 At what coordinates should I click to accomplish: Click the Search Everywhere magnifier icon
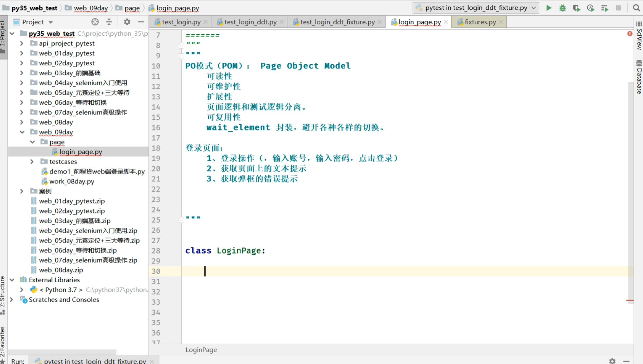(x=636, y=8)
